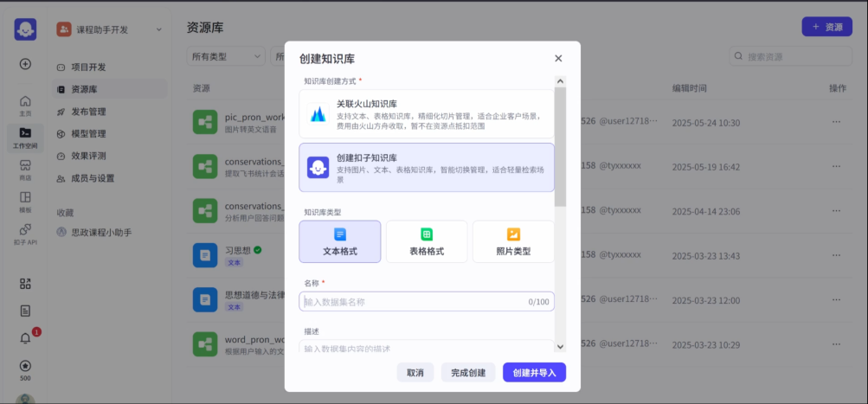
Task: Go to 发布管理 in the side menu
Action: [x=88, y=112]
